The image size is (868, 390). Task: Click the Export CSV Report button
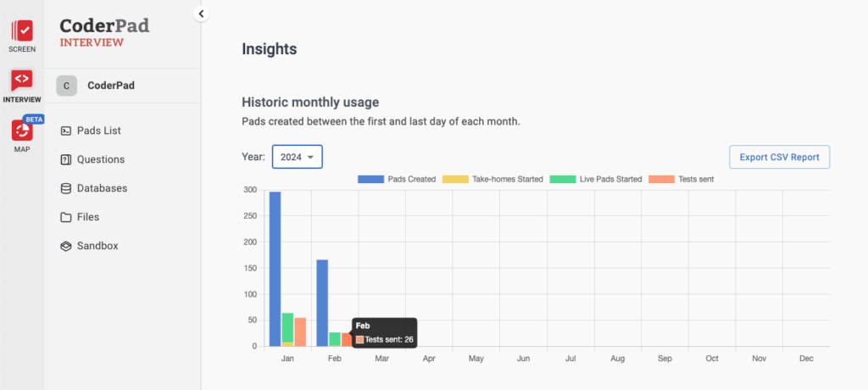pos(779,157)
